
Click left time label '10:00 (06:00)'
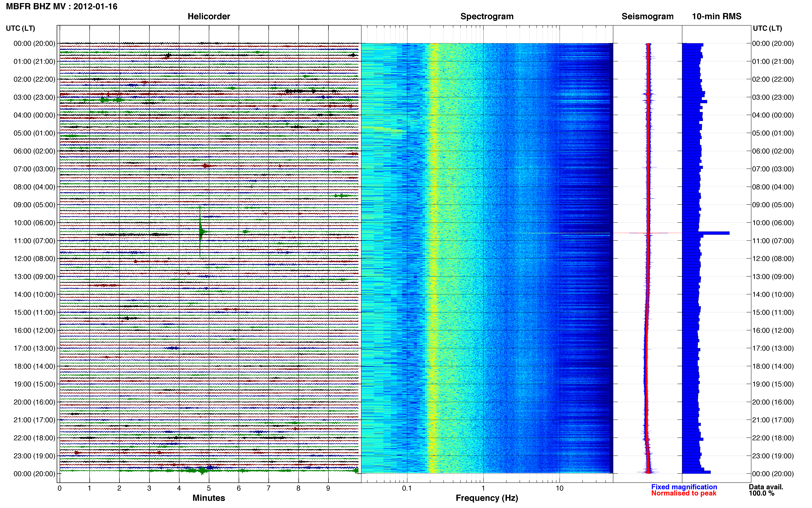34,223
